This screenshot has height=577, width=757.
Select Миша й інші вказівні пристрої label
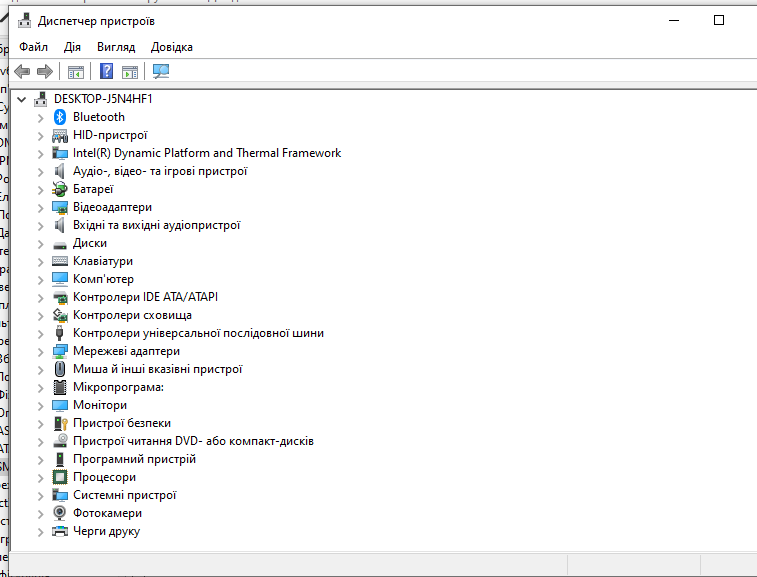[157, 369]
